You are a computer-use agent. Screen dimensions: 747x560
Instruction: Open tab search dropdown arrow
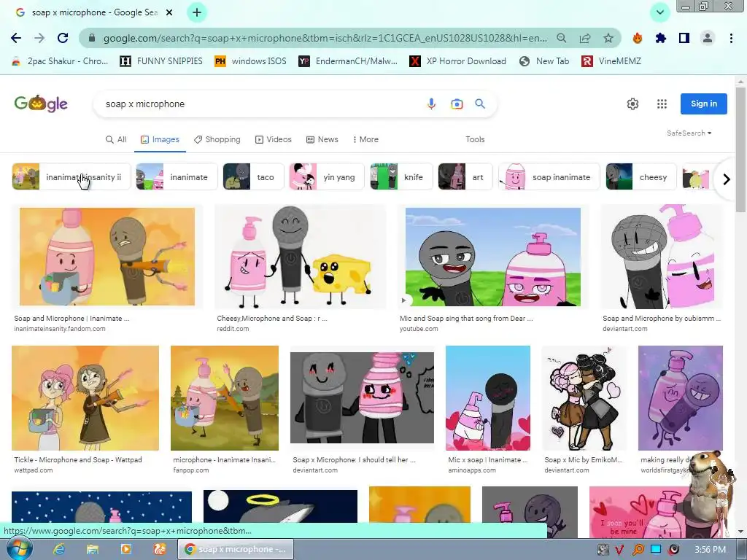coord(660,13)
